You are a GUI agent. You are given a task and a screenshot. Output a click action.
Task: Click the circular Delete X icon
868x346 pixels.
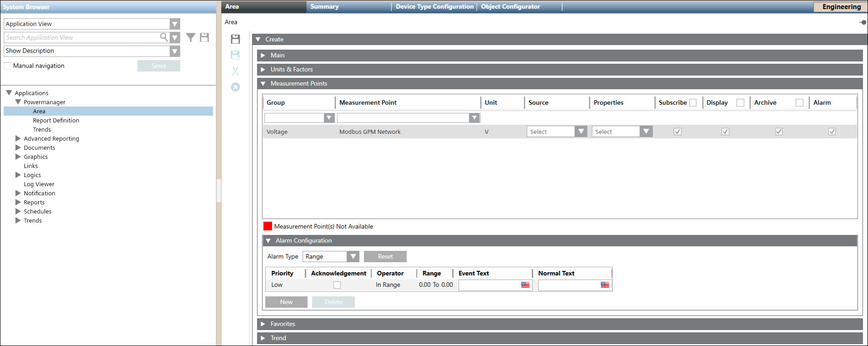click(x=235, y=87)
